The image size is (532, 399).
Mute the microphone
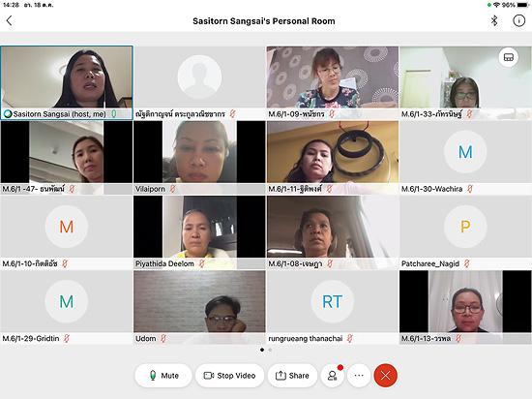tap(163, 375)
